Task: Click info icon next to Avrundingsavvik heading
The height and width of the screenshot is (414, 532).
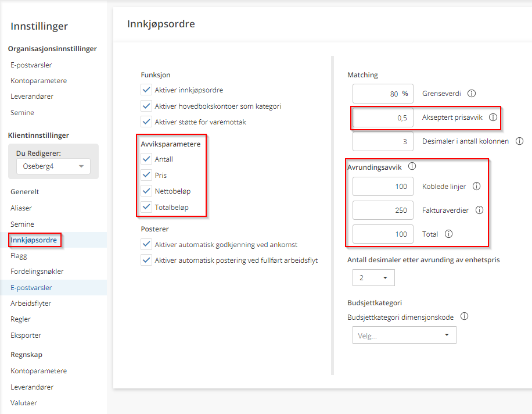Action: click(412, 167)
